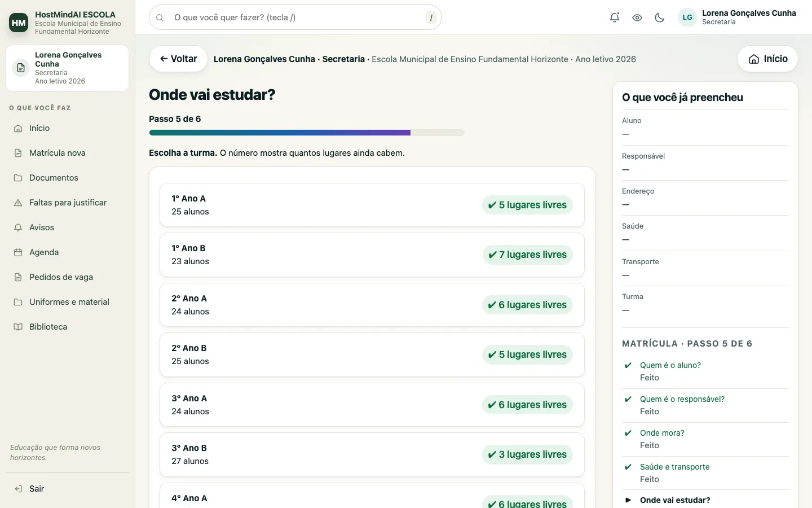Click the Lorena Gonçalves Cunha profile card in sidebar
812x508 pixels.
click(x=68, y=68)
